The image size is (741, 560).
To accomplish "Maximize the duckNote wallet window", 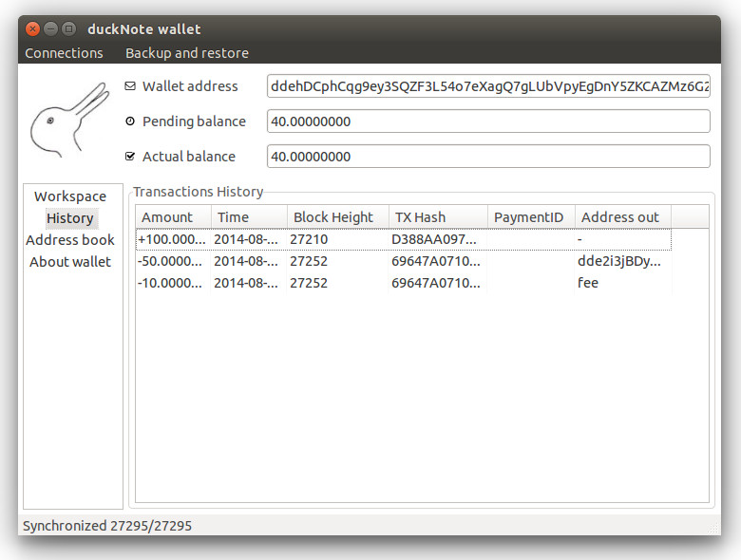I will pos(69,29).
